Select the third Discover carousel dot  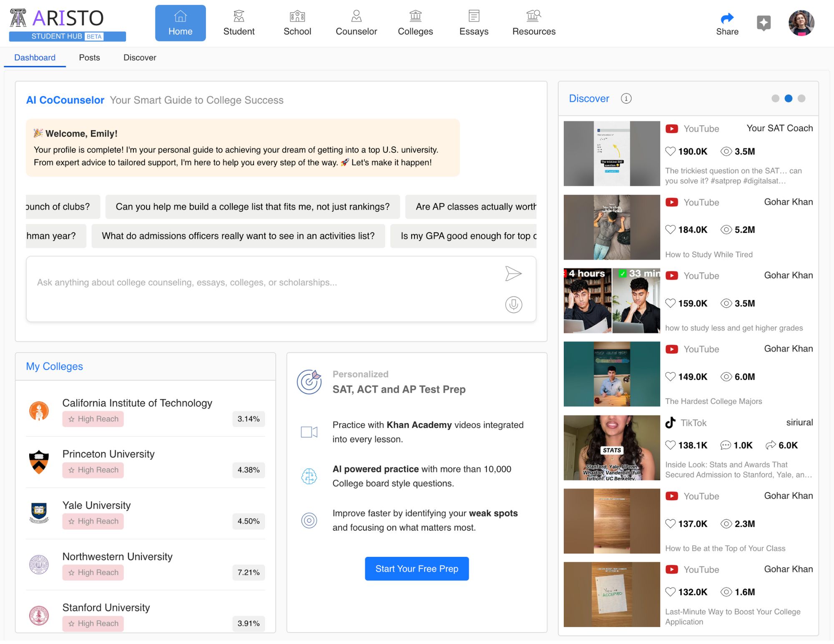[801, 98]
